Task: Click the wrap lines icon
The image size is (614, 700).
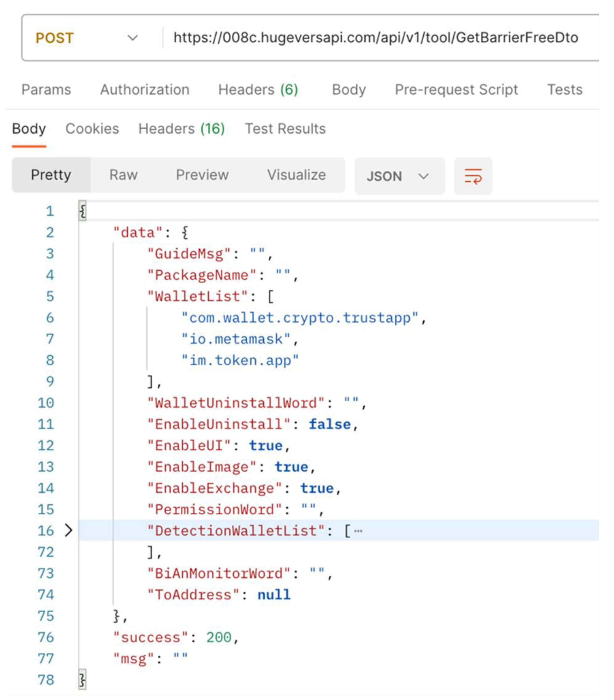Action: coord(473,176)
